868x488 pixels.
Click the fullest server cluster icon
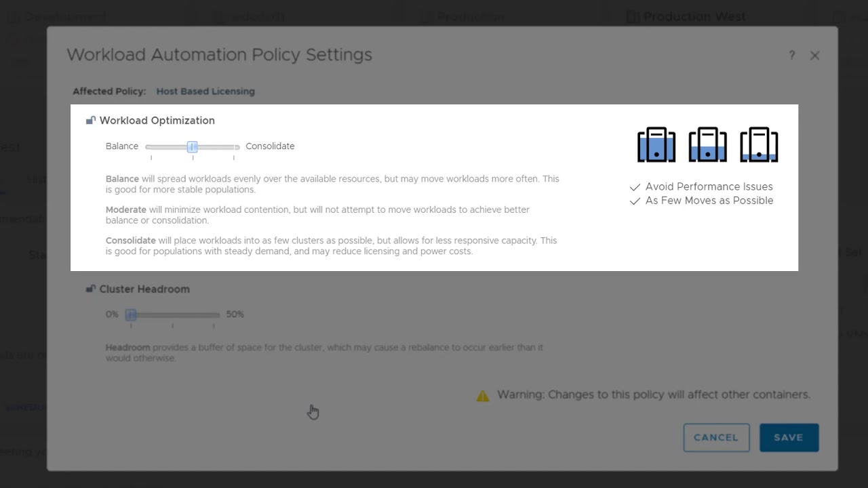point(656,144)
